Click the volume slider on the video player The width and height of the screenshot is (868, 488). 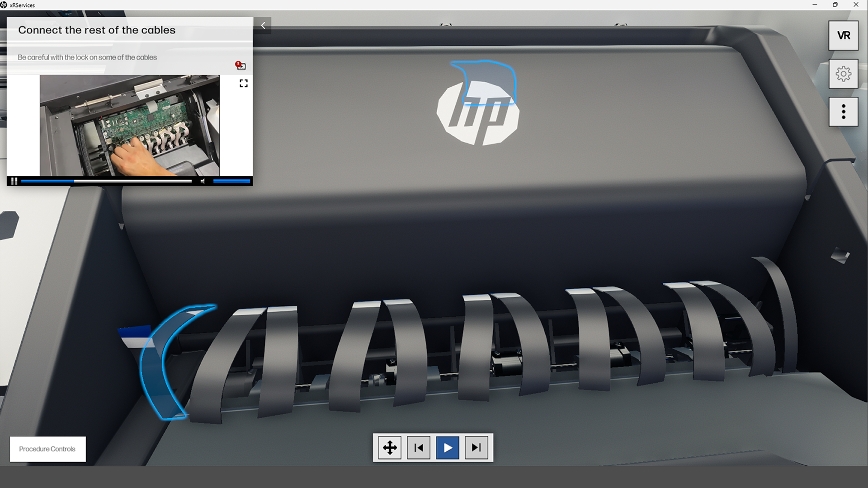(231, 181)
